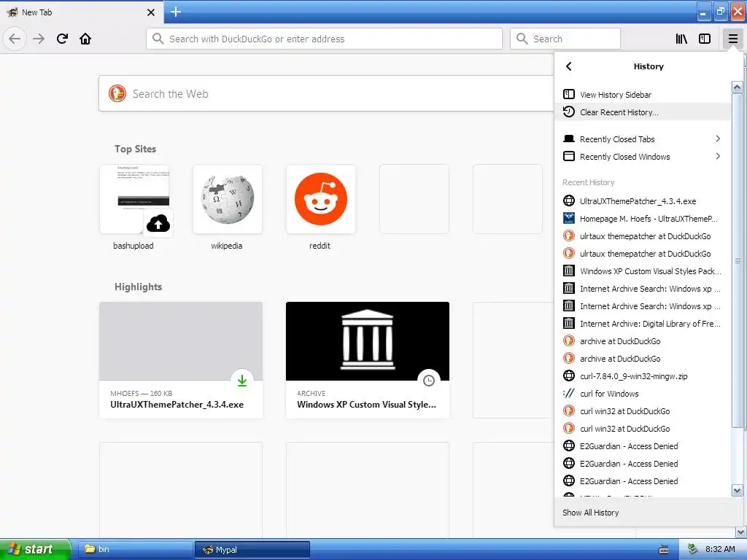Click the DuckDuckGo logo in Search the Web
Viewport: 747px width, 560px height.
117,93
